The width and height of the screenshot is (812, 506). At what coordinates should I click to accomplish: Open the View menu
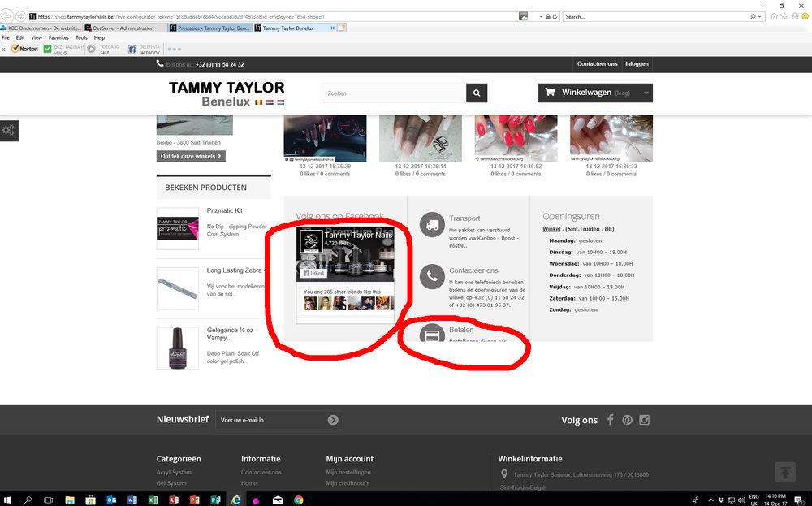(37, 37)
